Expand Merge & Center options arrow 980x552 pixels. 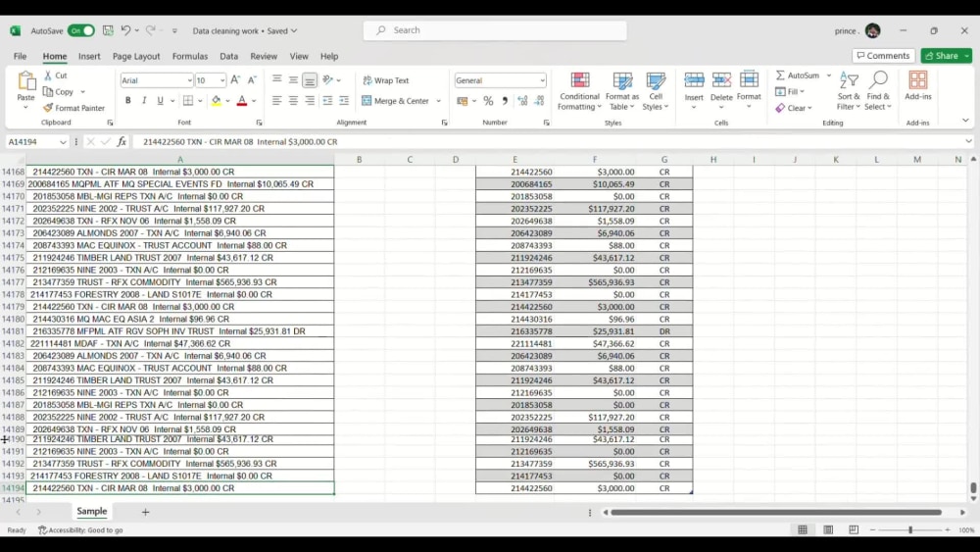(438, 101)
